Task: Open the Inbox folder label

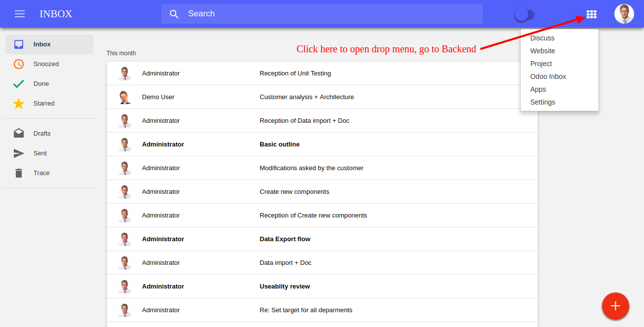Action: click(42, 44)
